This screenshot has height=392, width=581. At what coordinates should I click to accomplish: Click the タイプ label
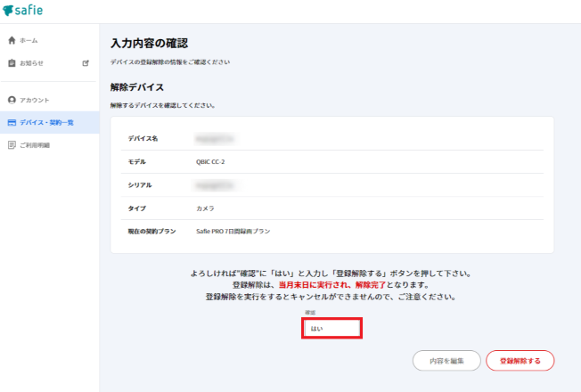(x=136, y=208)
